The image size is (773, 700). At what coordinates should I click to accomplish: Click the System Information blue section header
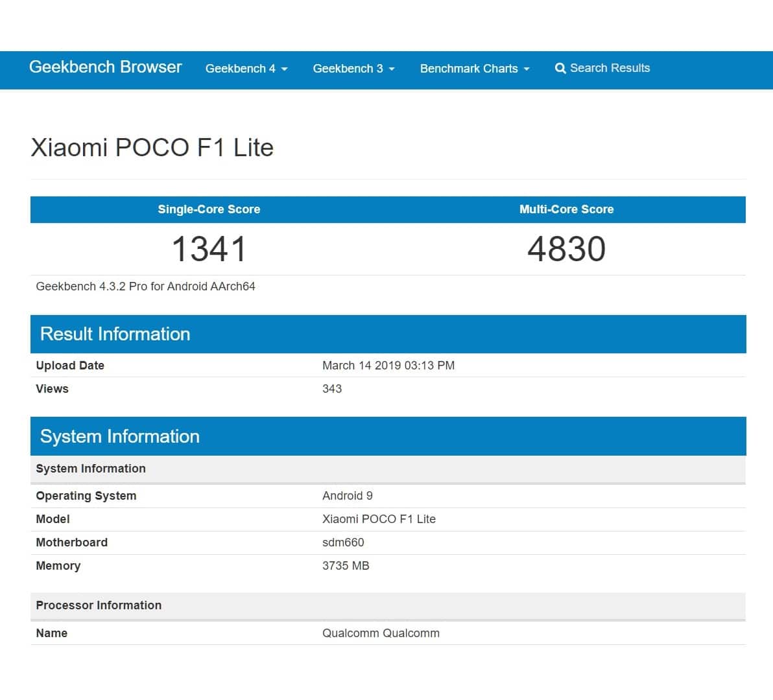click(120, 437)
